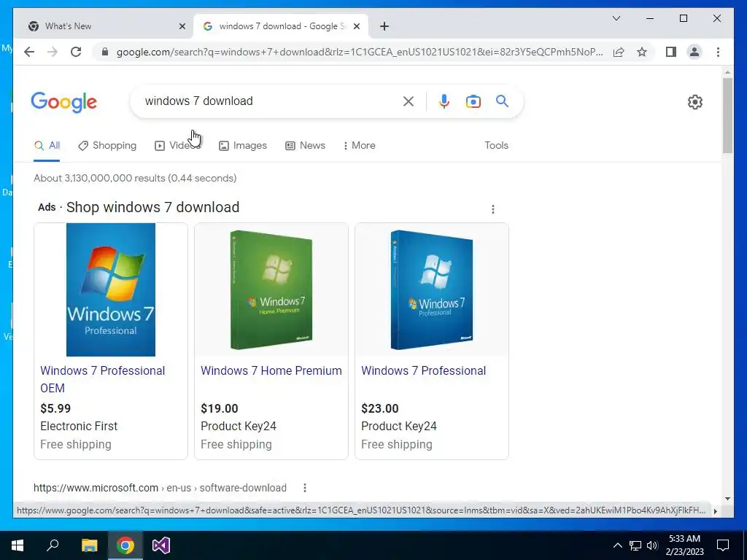Click the results count text
Image resolution: width=747 pixels, height=560 pixels.
tap(135, 178)
